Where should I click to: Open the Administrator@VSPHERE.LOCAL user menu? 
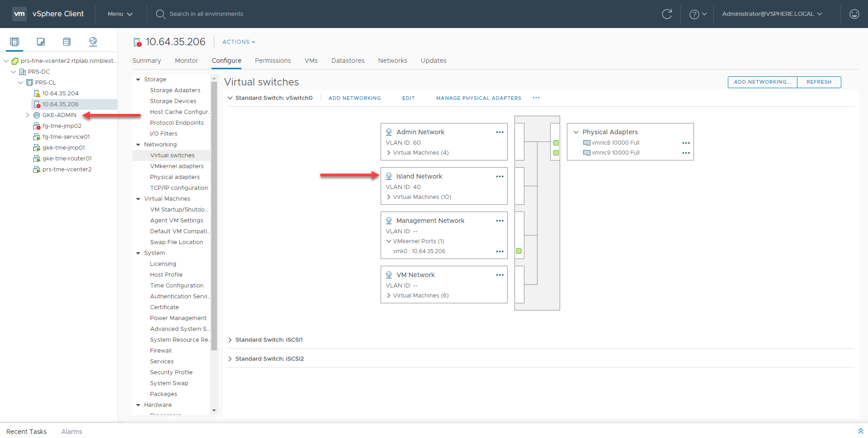point(772,14)
